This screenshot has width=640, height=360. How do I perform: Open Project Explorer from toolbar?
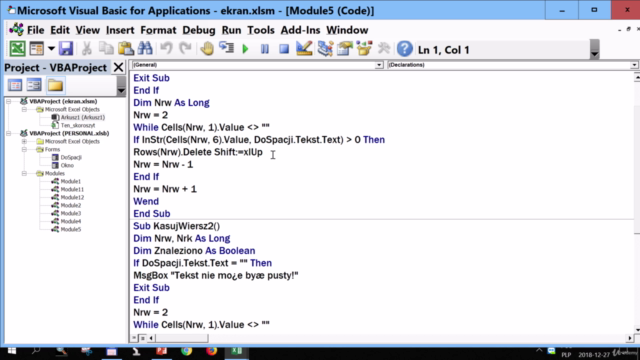[x=325, y=49]
